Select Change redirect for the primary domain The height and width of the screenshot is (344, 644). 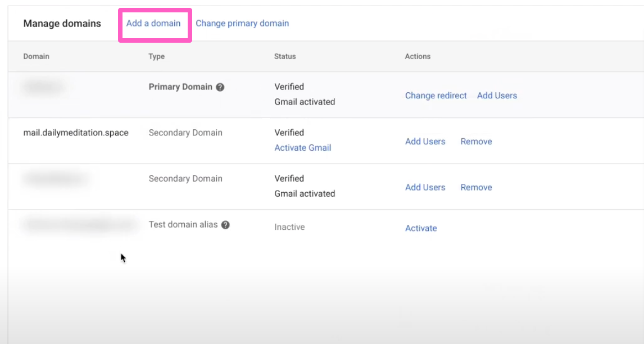coord(436,96)
